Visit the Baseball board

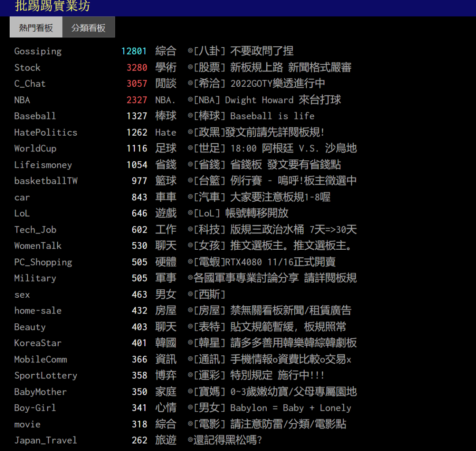coord(35,116)
